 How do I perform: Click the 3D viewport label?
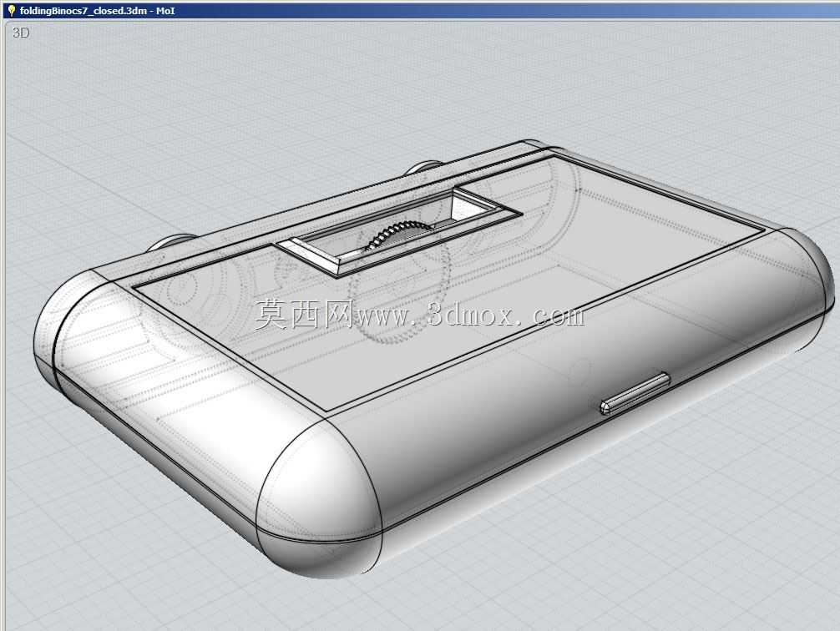(x=21, y=33)
